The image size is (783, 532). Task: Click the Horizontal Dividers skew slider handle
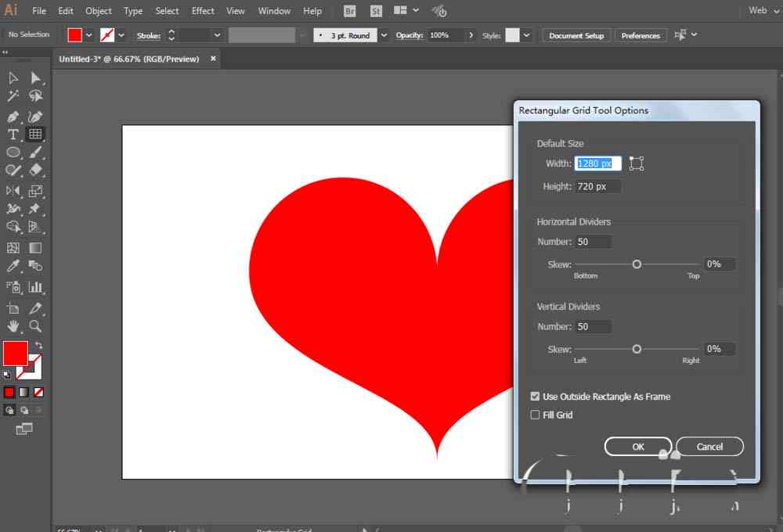point(637,264)
